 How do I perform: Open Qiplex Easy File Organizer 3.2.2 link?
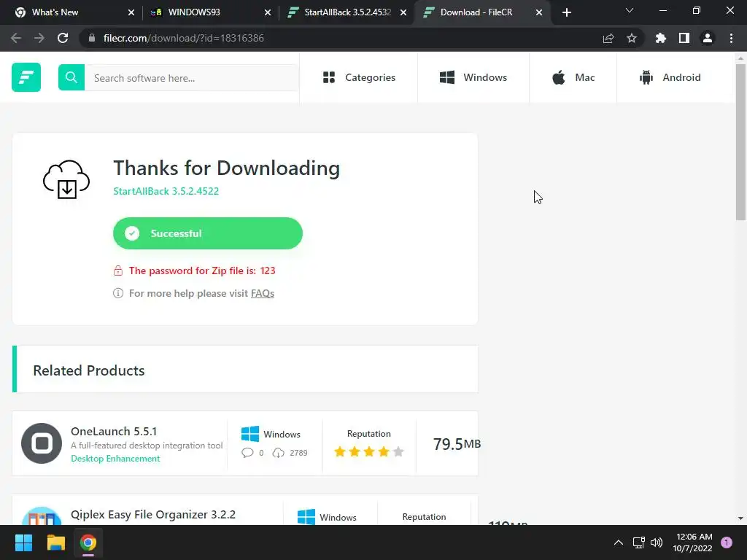point(153,514)
